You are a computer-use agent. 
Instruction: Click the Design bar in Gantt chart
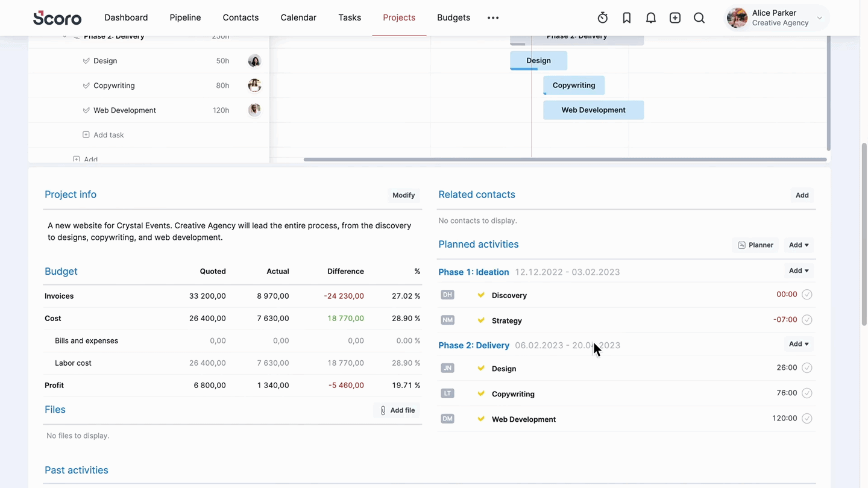(x=538, y=60)
